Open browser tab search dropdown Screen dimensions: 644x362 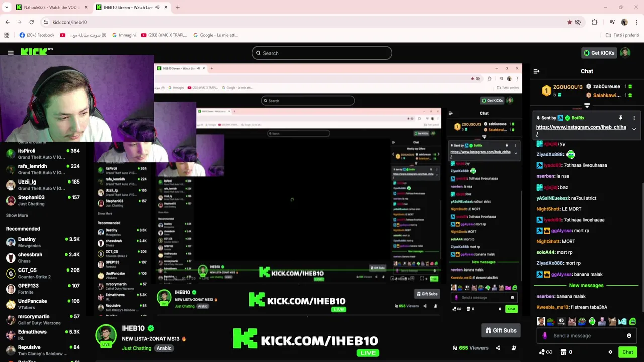pyautogui.click(x=7, y=7)
